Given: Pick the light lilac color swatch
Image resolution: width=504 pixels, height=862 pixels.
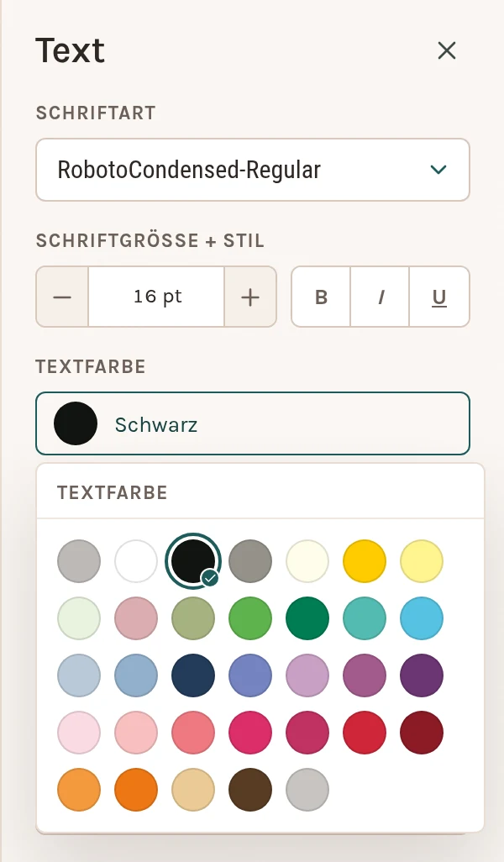Looking at the screenshot, I should pos(307,675).
